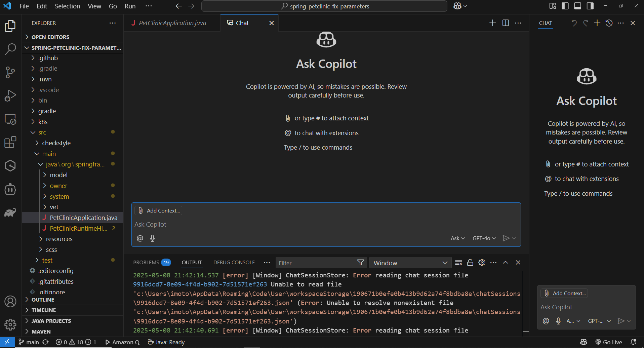Split the Chat editor to the right

506,23
